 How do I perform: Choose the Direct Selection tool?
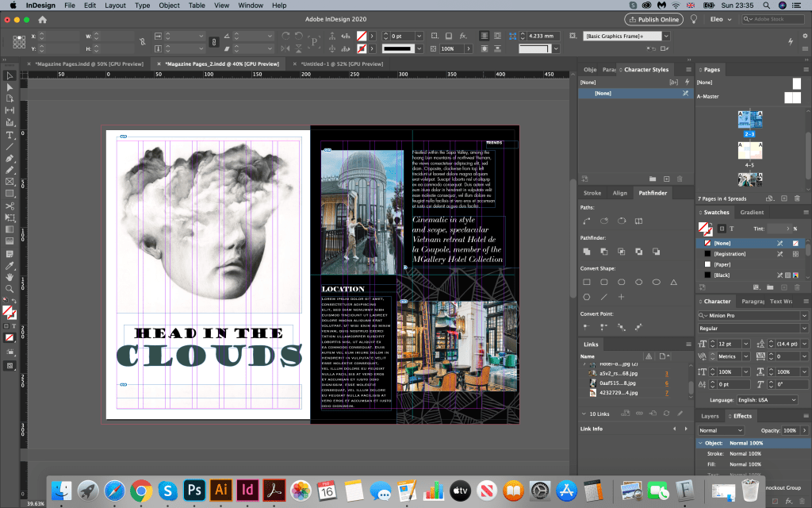pos(10,87)
